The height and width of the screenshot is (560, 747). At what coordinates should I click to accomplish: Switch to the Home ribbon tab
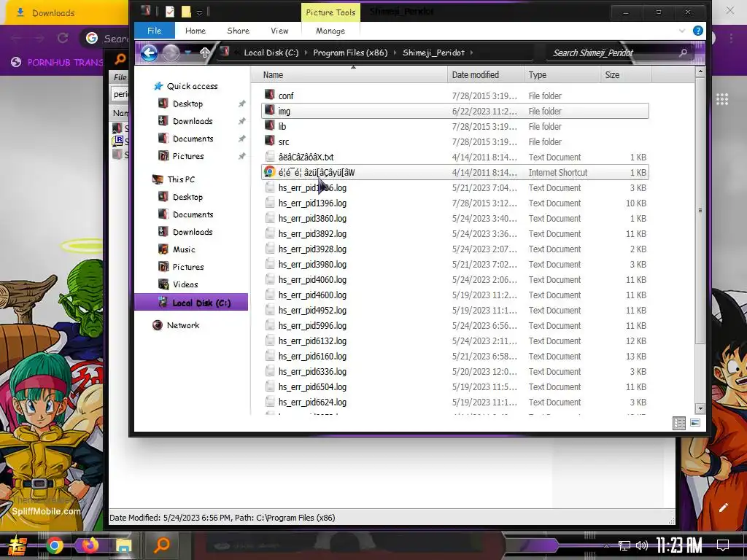(196, 31)
